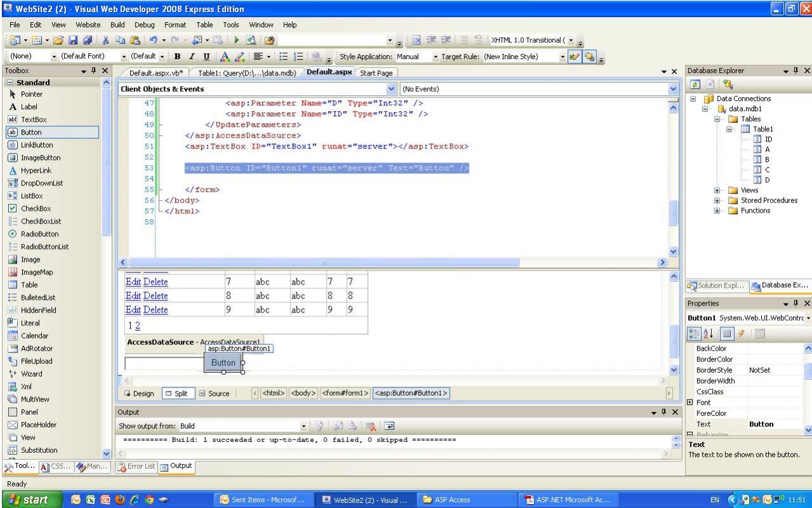812x508 pixels.
Task: Select RadioButton control in Toolbox
Action: 52,234
